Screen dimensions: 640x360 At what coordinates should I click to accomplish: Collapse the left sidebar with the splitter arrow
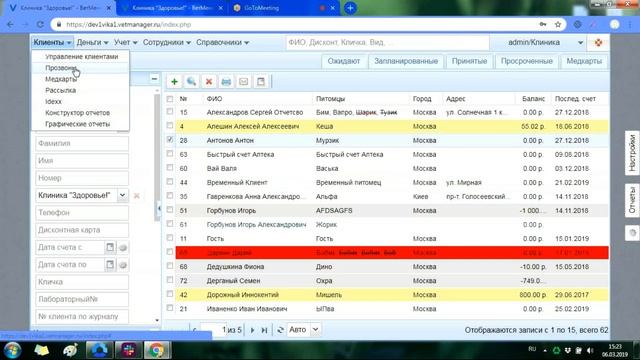point(159,209)
